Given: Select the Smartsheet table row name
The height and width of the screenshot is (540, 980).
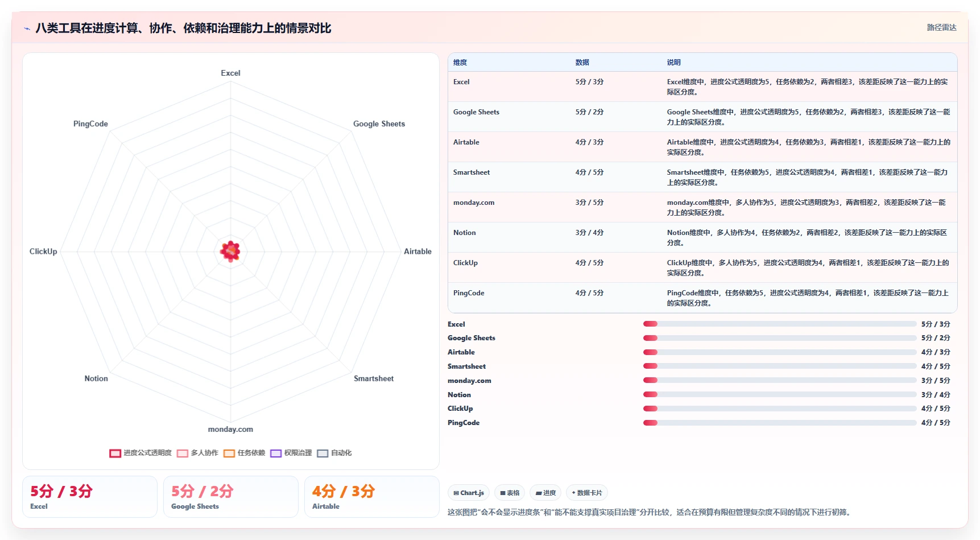Looking at the screenshot, I should coord(472,172).
